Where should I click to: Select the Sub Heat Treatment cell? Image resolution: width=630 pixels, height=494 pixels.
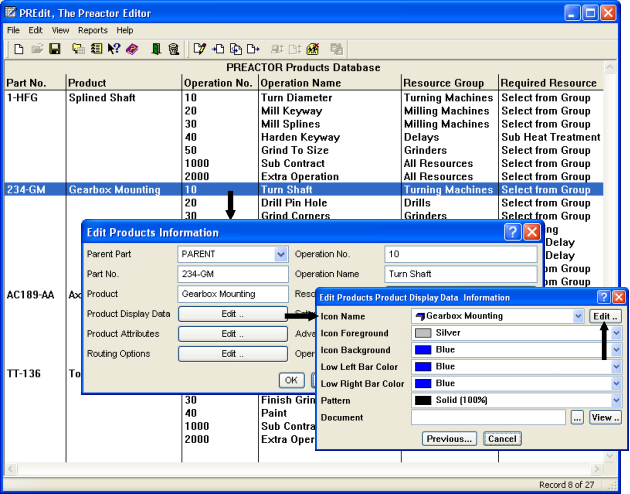(x=550, y=137)
